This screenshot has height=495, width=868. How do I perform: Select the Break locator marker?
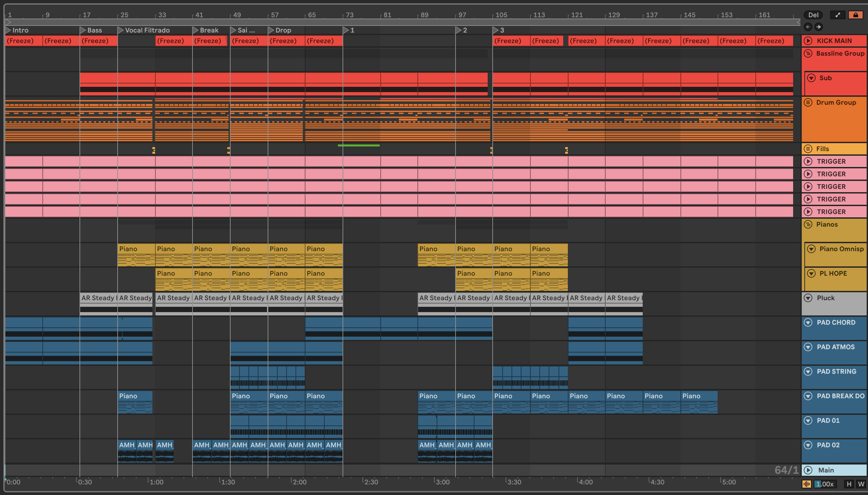195,30
